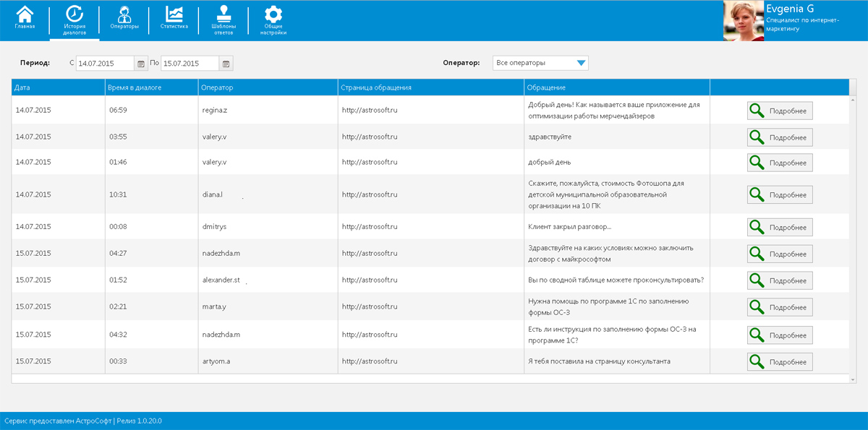Viewport: 868px width, 430px height.
Task: Open calendar picker for start date
Action: (x=141, y=64)
